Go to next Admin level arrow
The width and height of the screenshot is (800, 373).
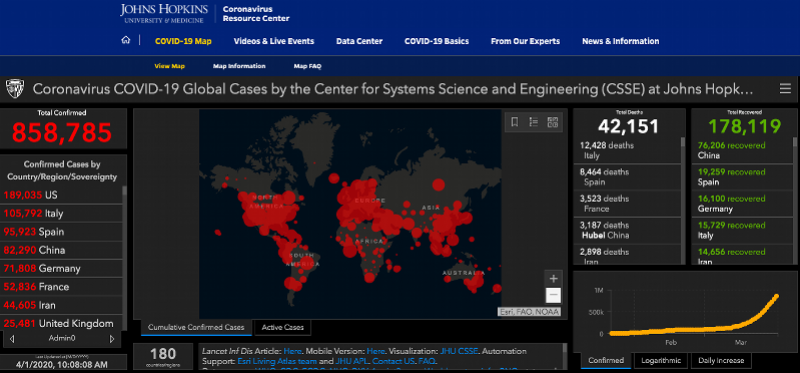(112, 338)
